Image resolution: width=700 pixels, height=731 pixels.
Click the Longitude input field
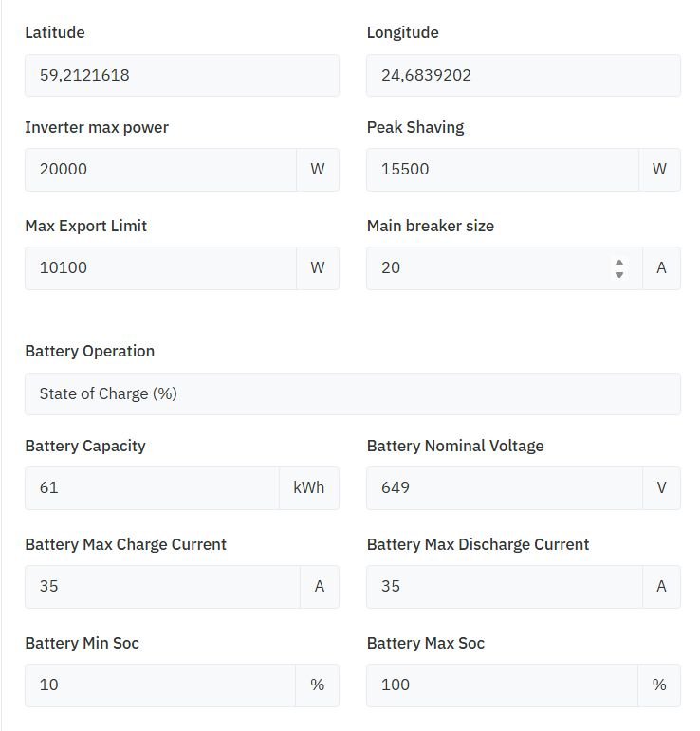pyautogui.click(x=524, y=76)
